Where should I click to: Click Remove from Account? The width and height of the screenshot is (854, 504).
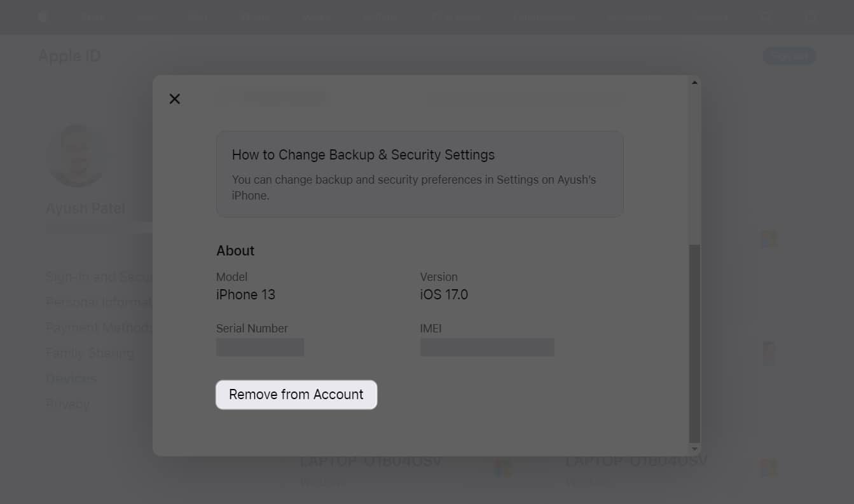pyautogui.click(x=296, y=394)
